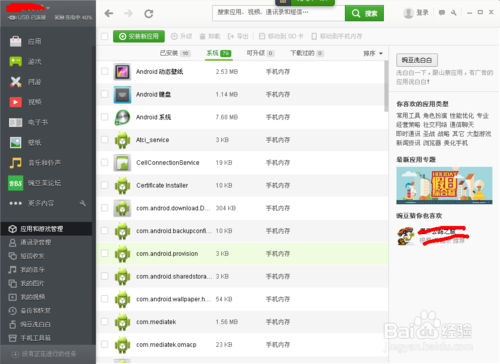Switch to the 系统 tab
This screenshot has height=364, width=500.
click(219, 53)
